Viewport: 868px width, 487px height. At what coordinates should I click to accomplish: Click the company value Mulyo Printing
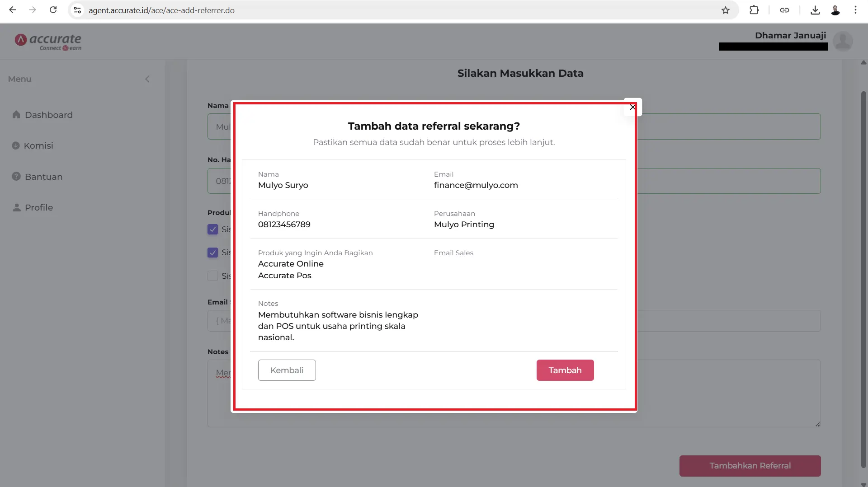point(464,225)
